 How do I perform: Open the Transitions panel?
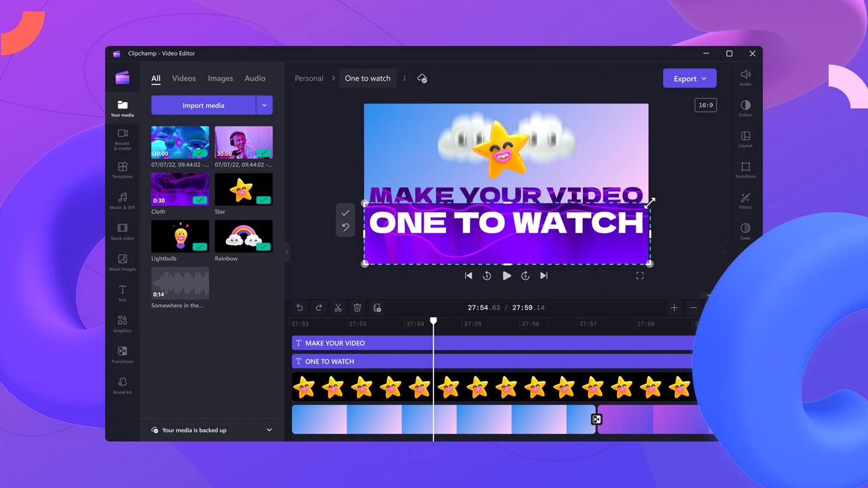(122, 355)
